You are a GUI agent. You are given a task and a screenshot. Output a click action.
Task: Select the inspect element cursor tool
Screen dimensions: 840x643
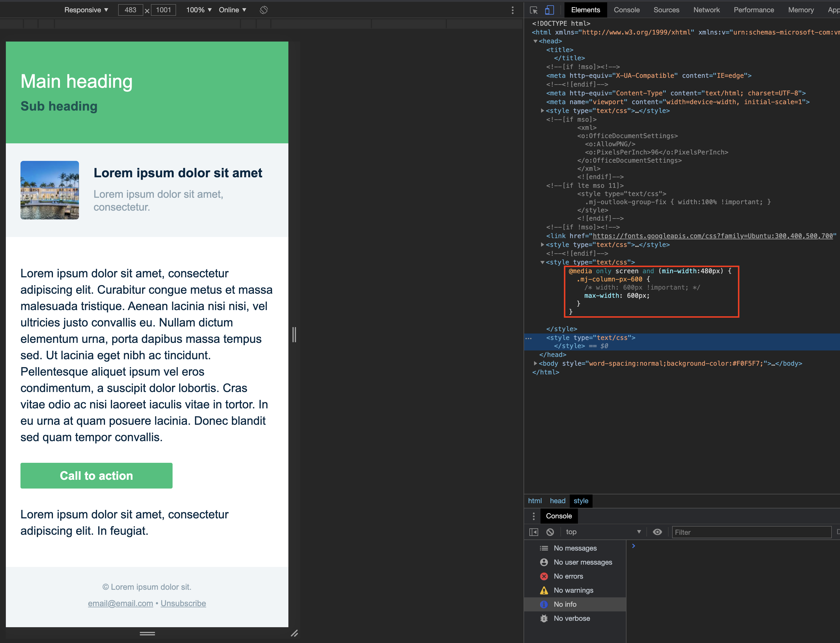[x=534, y=10]
